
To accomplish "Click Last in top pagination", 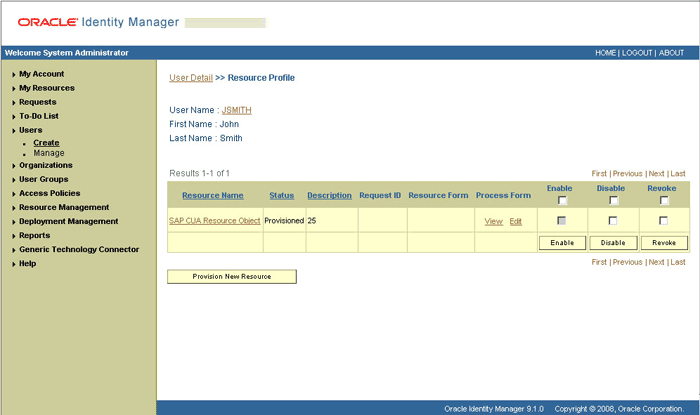I will pos(678,174).
